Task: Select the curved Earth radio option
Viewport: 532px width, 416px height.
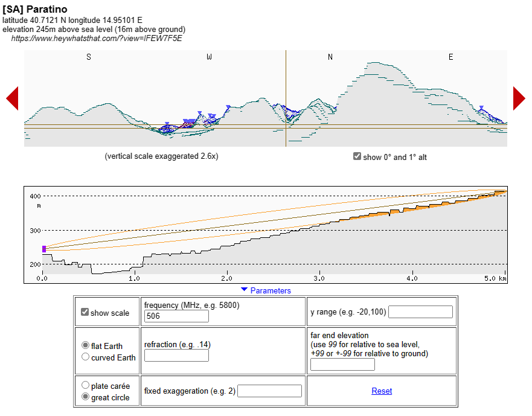Action: point(86,357)
